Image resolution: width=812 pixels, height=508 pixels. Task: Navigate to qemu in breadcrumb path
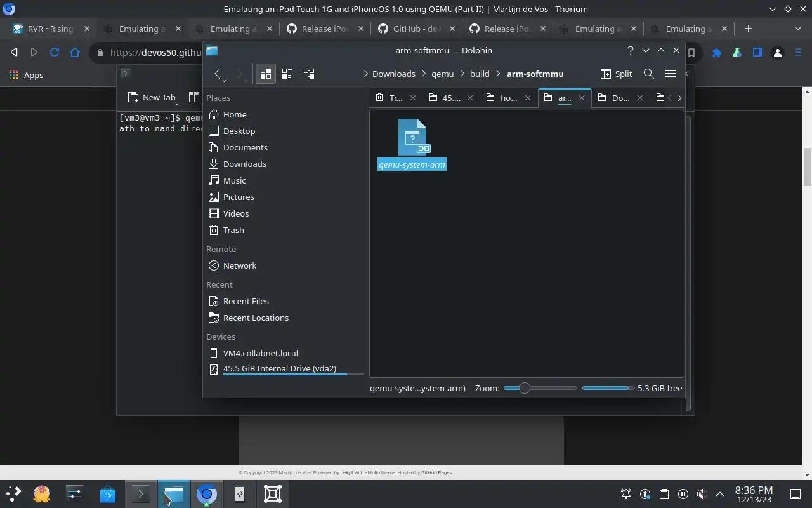point(442,74)
